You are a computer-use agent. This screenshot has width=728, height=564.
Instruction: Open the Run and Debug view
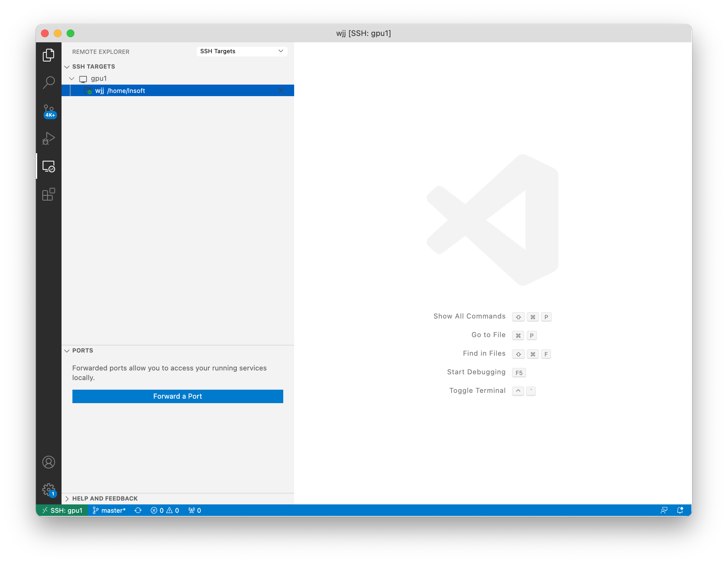click(48, 138)
